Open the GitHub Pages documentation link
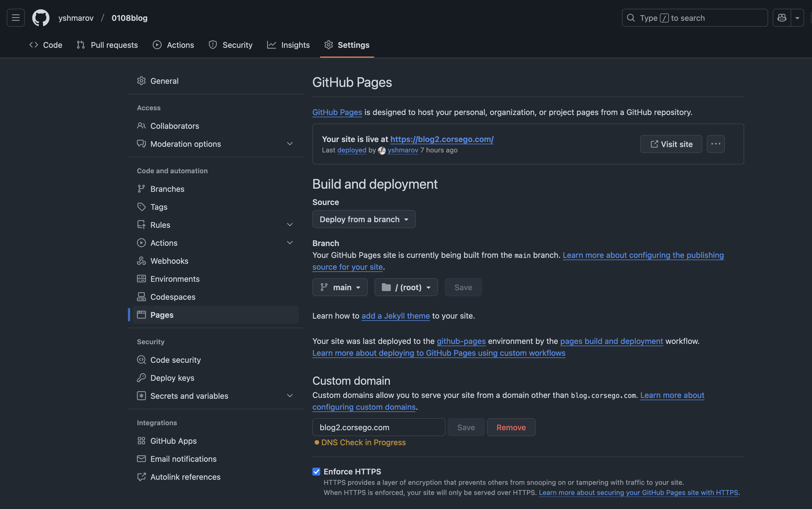812x509 pixels. tap(337, 112)
